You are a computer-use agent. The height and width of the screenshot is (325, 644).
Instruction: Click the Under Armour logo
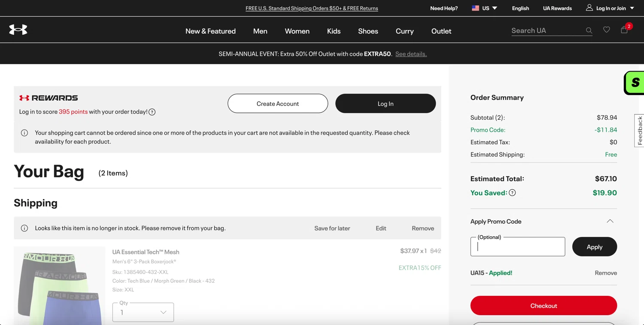[18, 30]
